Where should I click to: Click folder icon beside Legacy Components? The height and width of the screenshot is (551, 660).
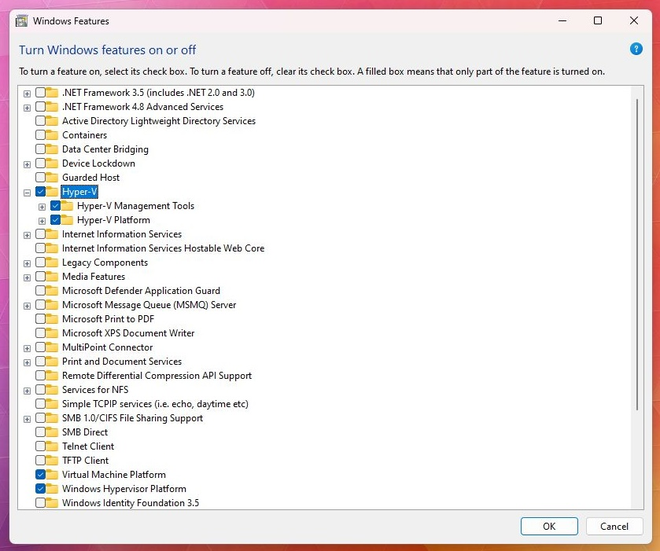[52, 263]
